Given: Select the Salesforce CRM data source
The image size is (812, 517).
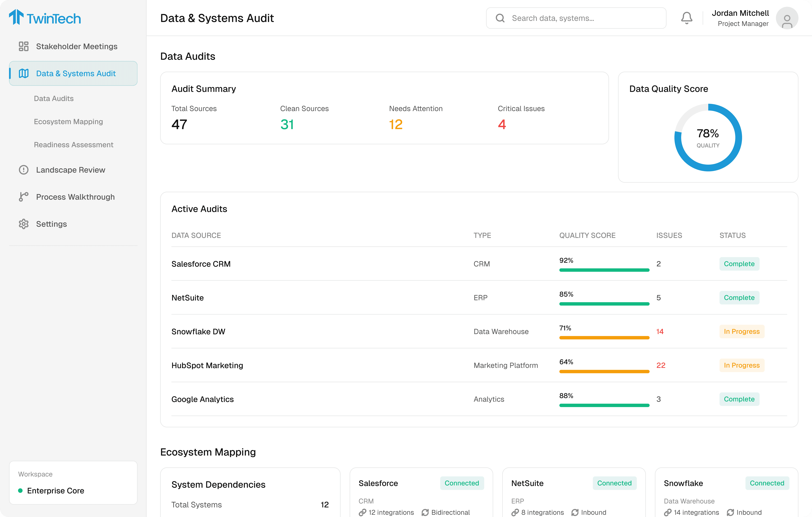Looking at the screenshot, I should (201, 264).
